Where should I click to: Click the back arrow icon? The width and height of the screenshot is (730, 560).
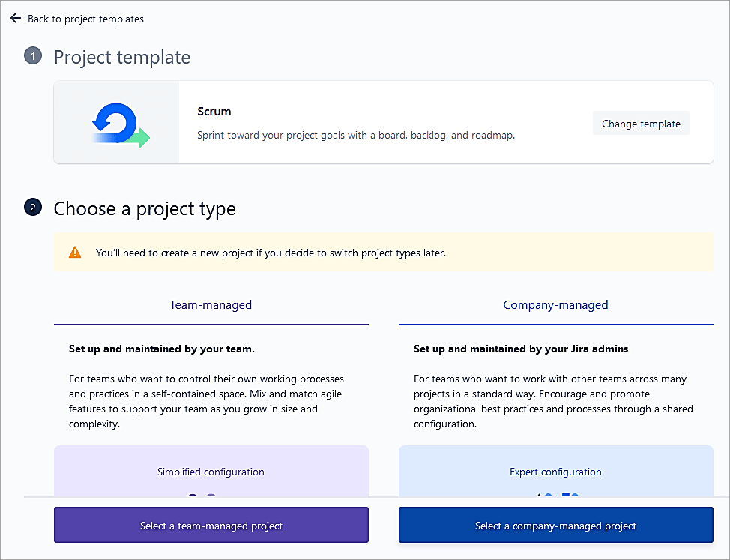16,19
